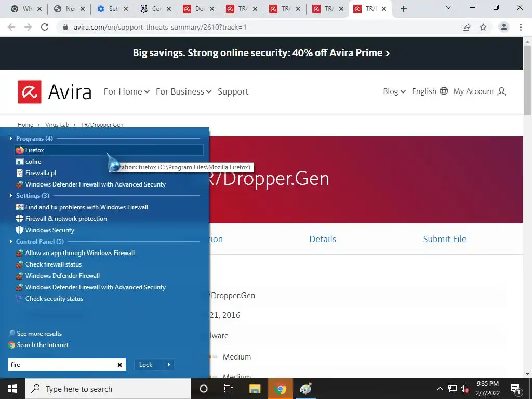
Task: Change language via English globe
Action: click(430, 91)
